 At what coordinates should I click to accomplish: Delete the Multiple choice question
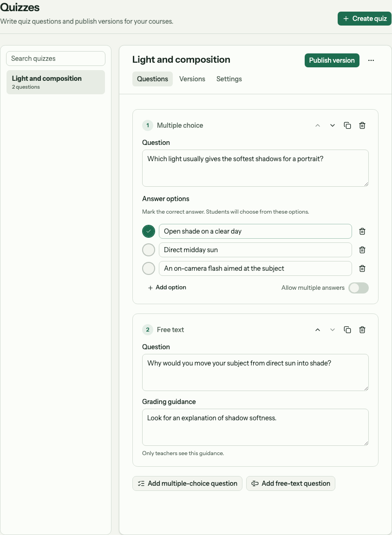coord(362,125)
